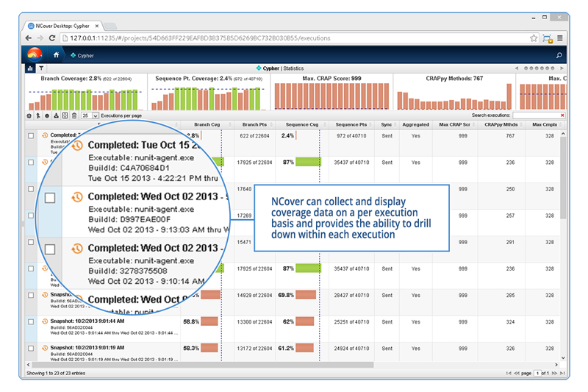Image resolution: width=588 pixels, height=392 pixels.
Task: Sort by Sync column header
Action: [x=387, y=124]
